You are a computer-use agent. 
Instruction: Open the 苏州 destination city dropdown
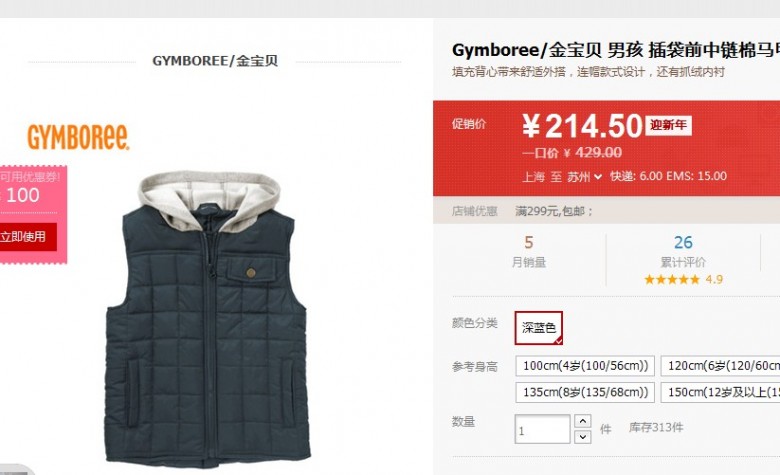[x=585, y=177]
